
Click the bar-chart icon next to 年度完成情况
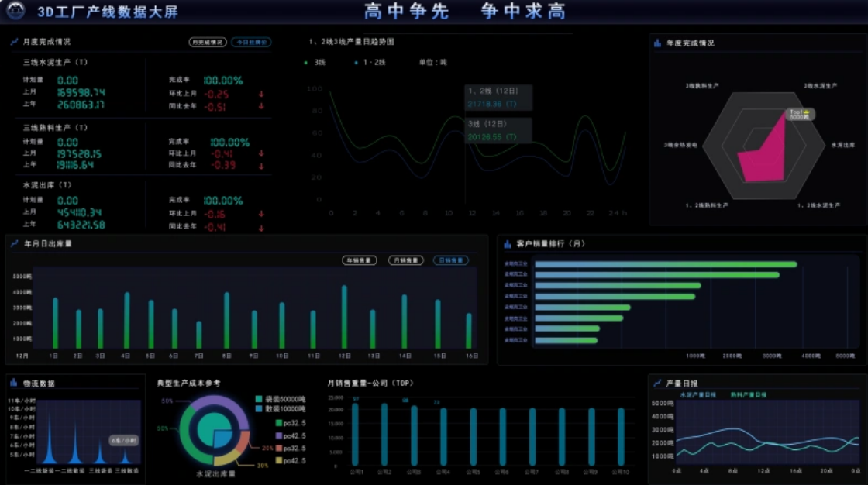[658, 43]
